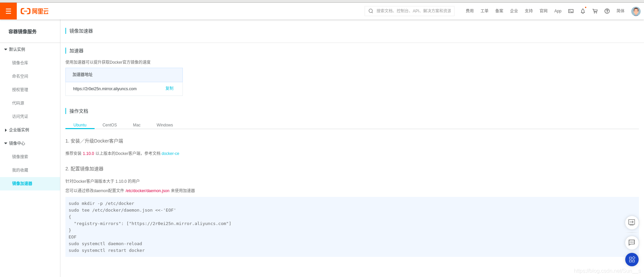644x277 pixels.
Task: Open the help question-mark icon
Action: click(x=607, y=11)
